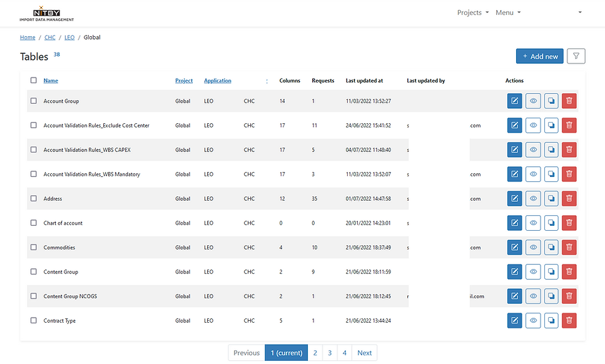Click the Add new button
Viewport: 605px width, 364px height.
click(540, 56)
